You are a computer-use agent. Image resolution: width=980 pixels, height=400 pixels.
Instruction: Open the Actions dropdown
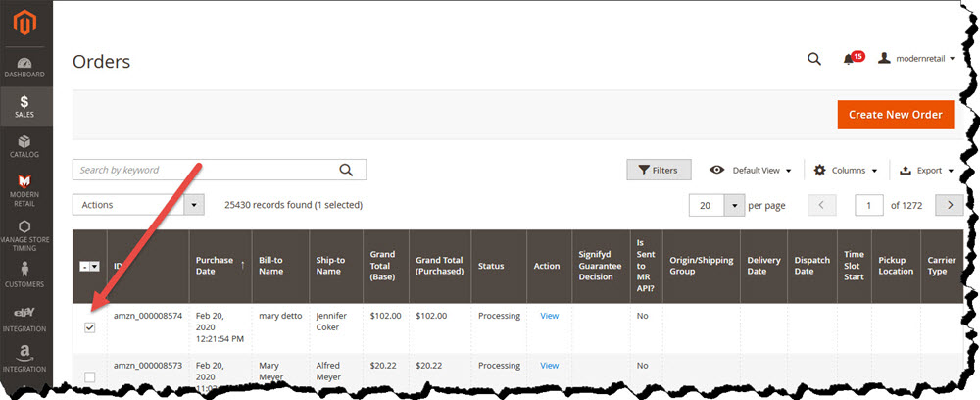click(138, 204)
